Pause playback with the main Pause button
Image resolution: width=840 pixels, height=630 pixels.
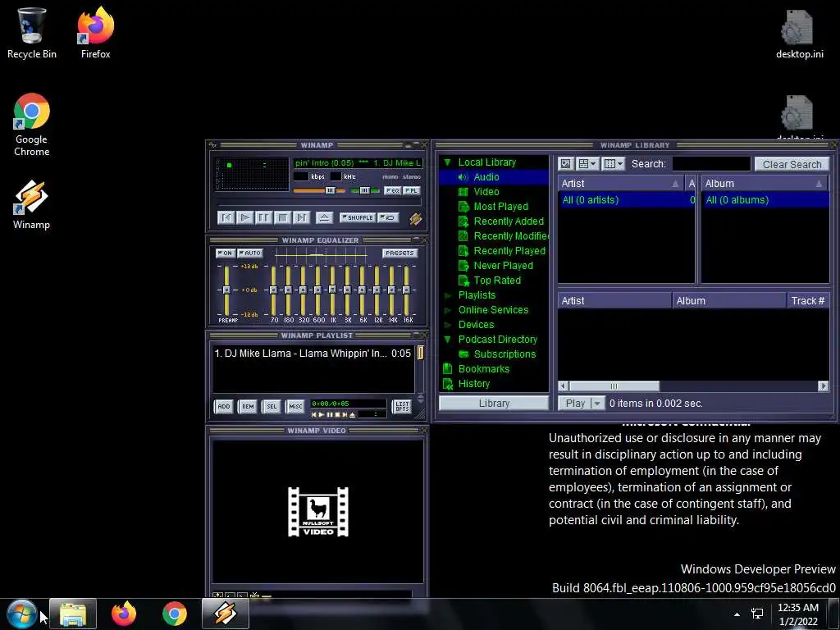[263, 217]
